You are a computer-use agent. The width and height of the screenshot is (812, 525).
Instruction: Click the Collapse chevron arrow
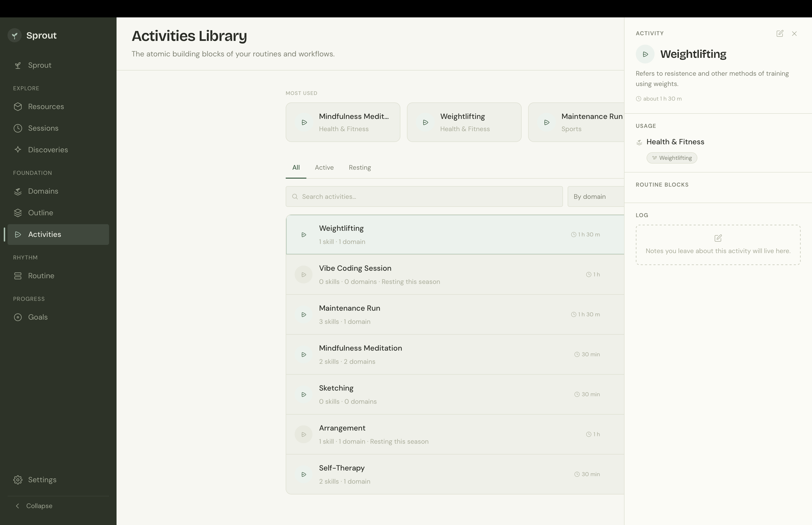pyautogui.click(x=17, y=506)
